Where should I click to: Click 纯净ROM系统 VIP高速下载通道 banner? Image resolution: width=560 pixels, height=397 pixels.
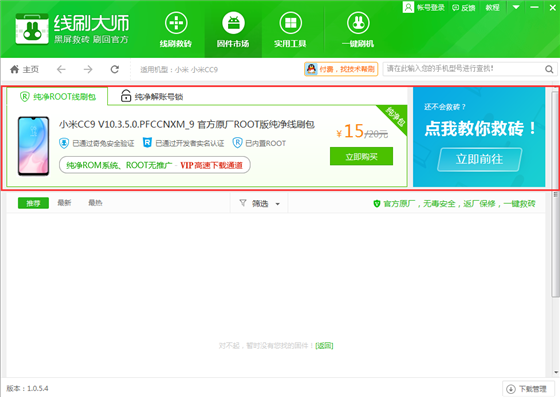[155, 165]
